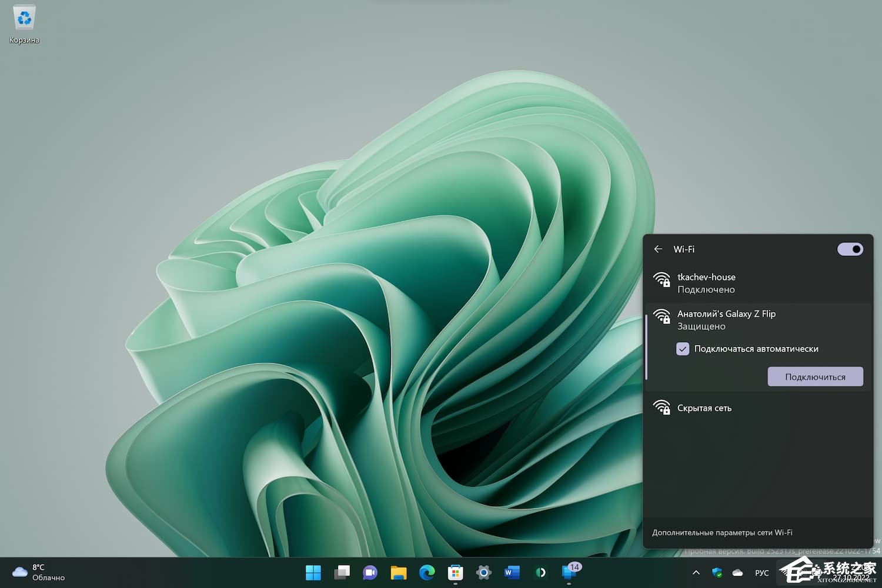Switch keyboard layout via РУС indicator
This screenshot has height=588, width=882.
coord(761,572)
